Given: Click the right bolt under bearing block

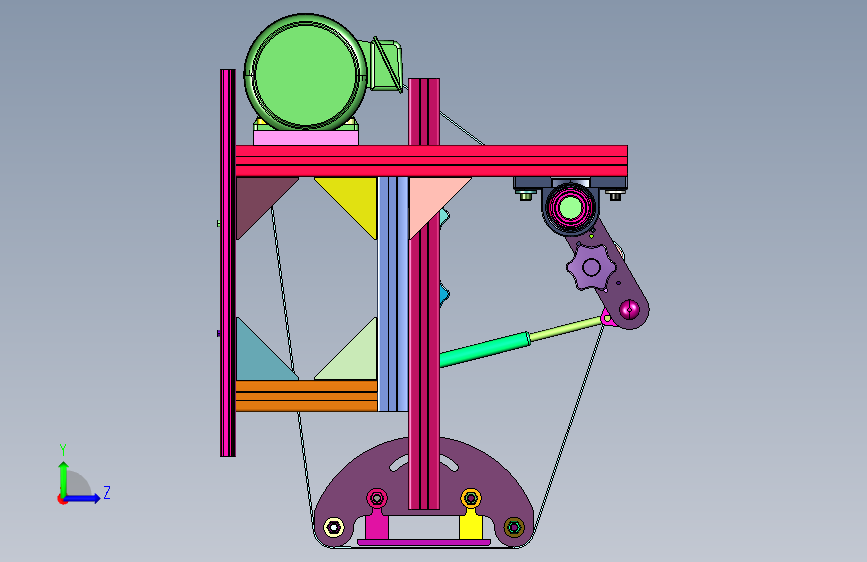Looking at the screenshot, I should tap(615, 195).
